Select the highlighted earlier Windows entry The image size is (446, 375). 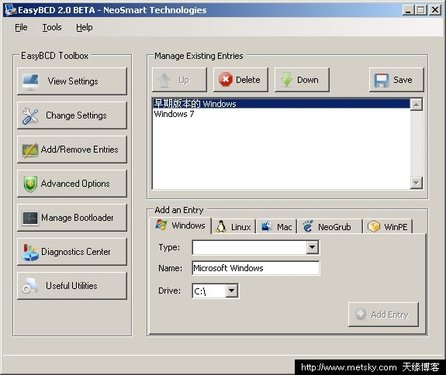click(281, 104)
